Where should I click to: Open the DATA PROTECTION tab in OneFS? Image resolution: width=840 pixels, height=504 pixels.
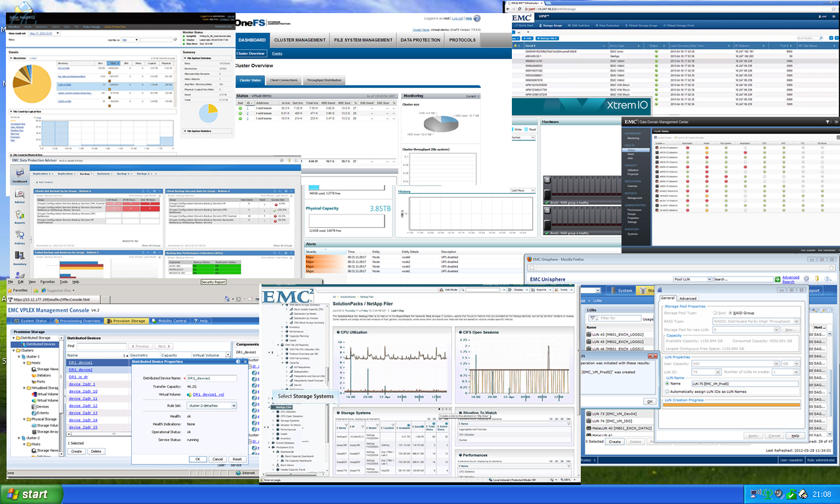click(421, 40)
